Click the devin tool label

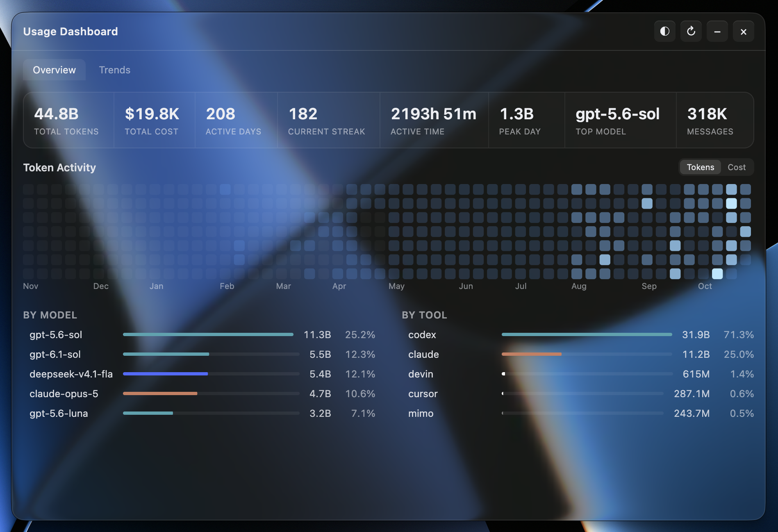click(421, 374)
